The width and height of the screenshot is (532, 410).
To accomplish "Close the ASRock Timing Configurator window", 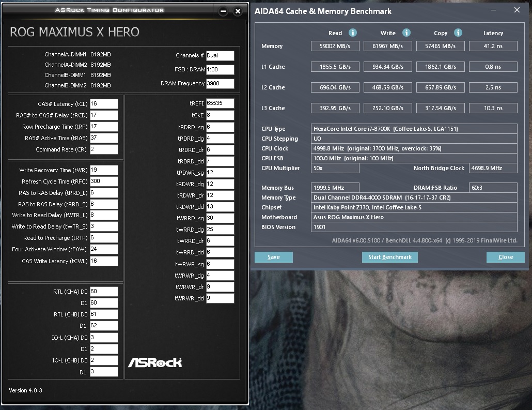I will [238, 11].
